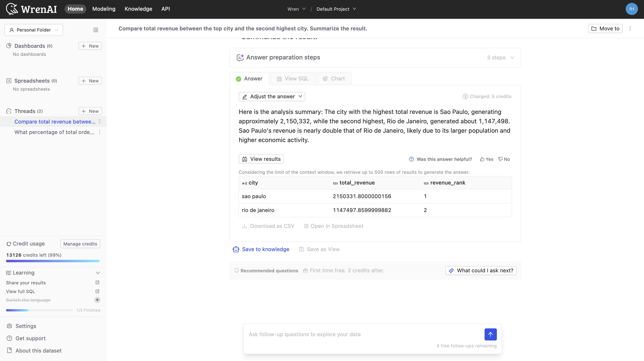
Task: Mark the answer helpful with Yes thumbs-up
Action: [x=486, y=159]
